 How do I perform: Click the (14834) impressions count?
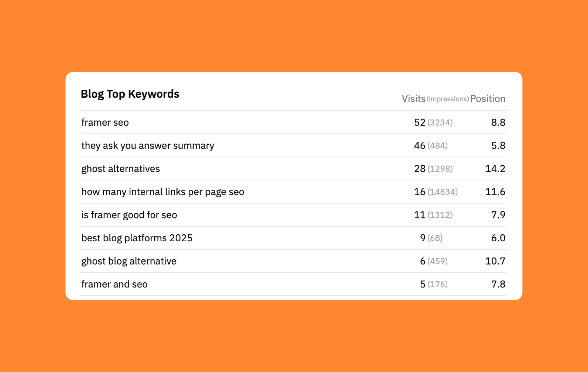click(x=442, y=192)
